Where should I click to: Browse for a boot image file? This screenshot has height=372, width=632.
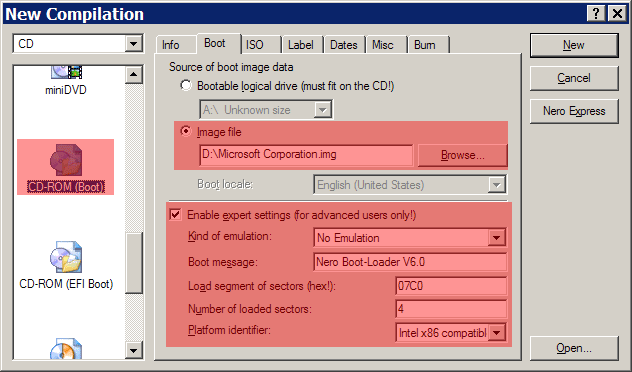point(463,155)
